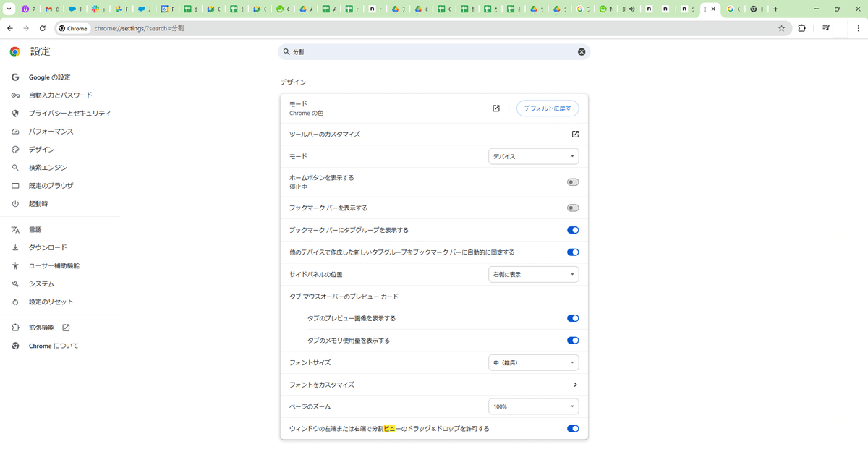Change サイドパネルの位置 dropdown
868x465 pixels.
tap(533, 274)
